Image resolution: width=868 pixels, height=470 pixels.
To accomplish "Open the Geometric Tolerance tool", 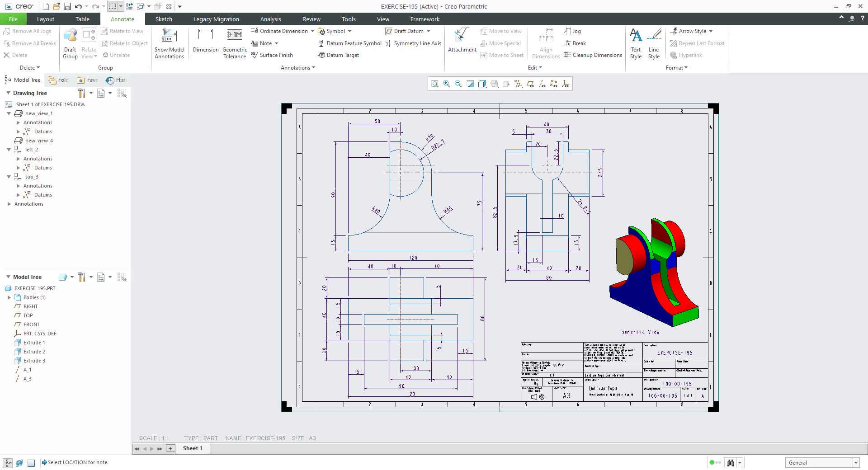I will click(235, 43).
